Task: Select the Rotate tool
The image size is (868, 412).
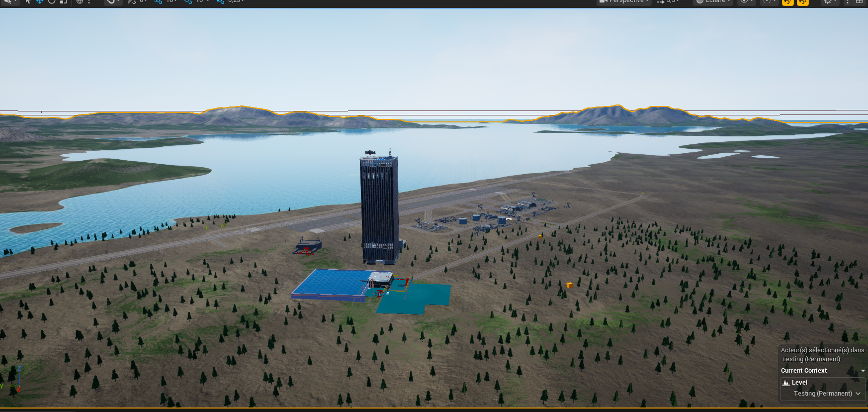Action: tap(52, 1)
